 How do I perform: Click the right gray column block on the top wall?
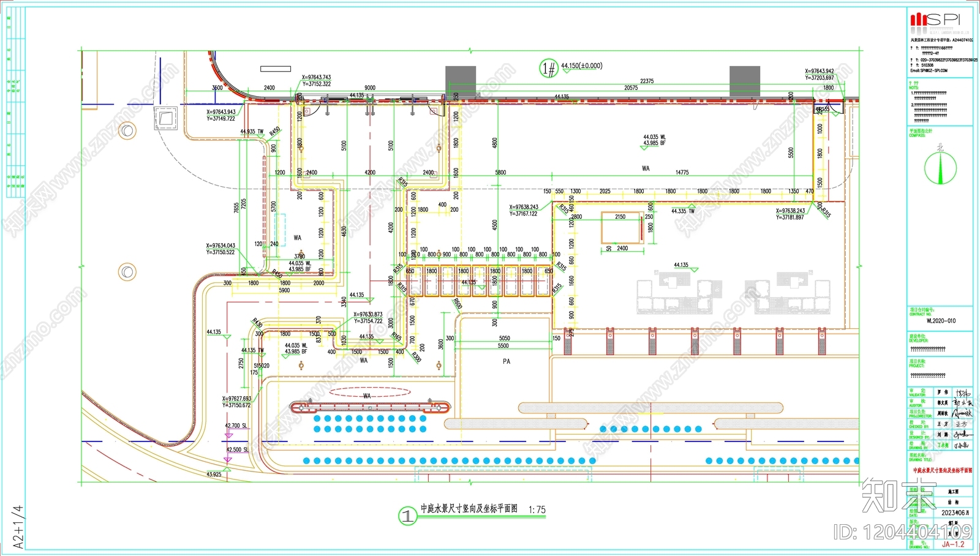tap(745, 81)
